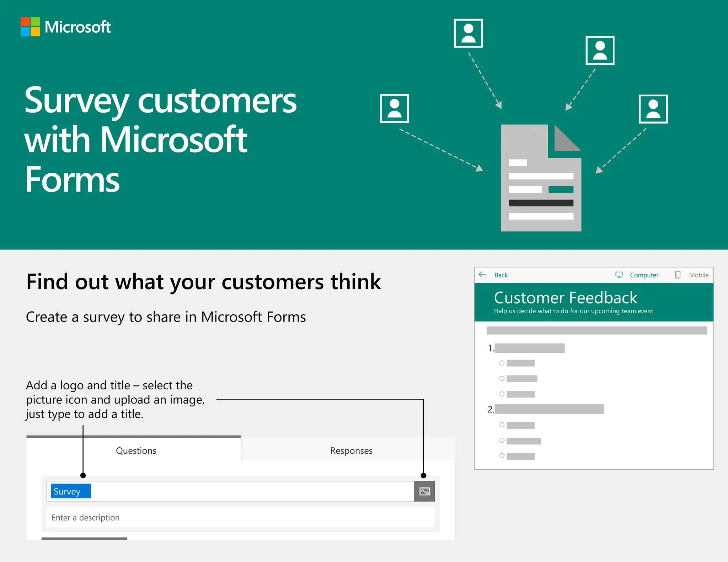Click the far-right person icon
This screenshot has width=728, height=562.
point(653,109)
